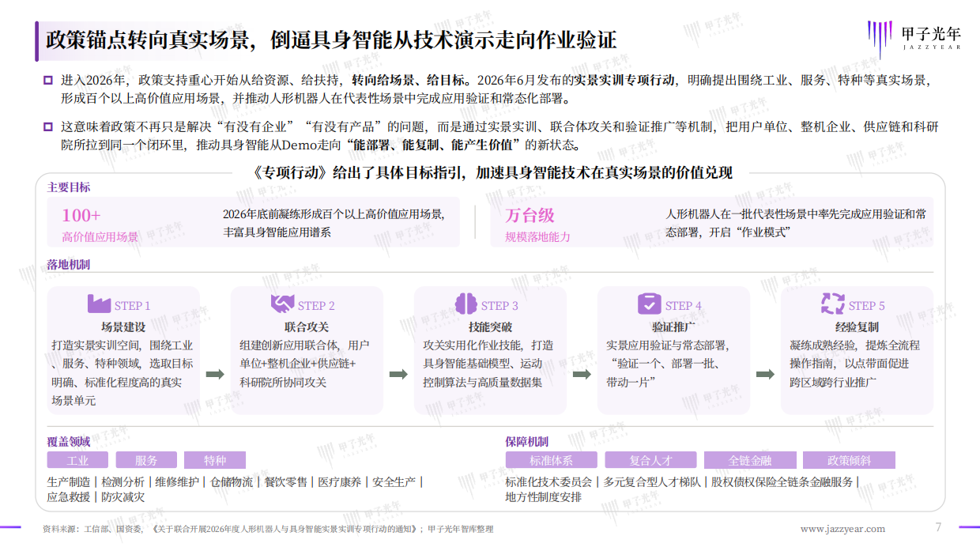Click the second purple square bullet marker

pyautogui.click(x=48, y=126)
